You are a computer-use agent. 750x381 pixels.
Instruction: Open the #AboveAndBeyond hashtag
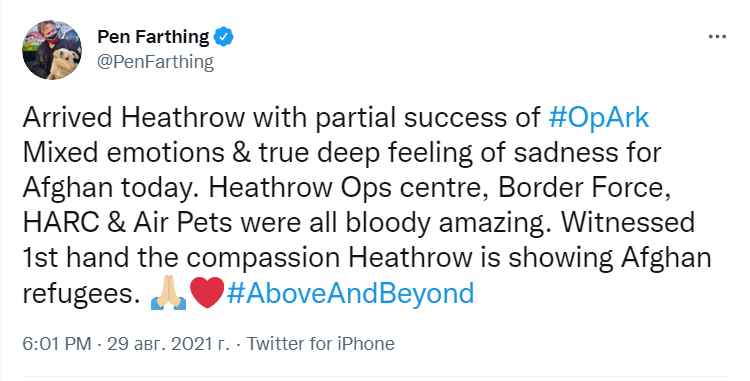point(351,293)
